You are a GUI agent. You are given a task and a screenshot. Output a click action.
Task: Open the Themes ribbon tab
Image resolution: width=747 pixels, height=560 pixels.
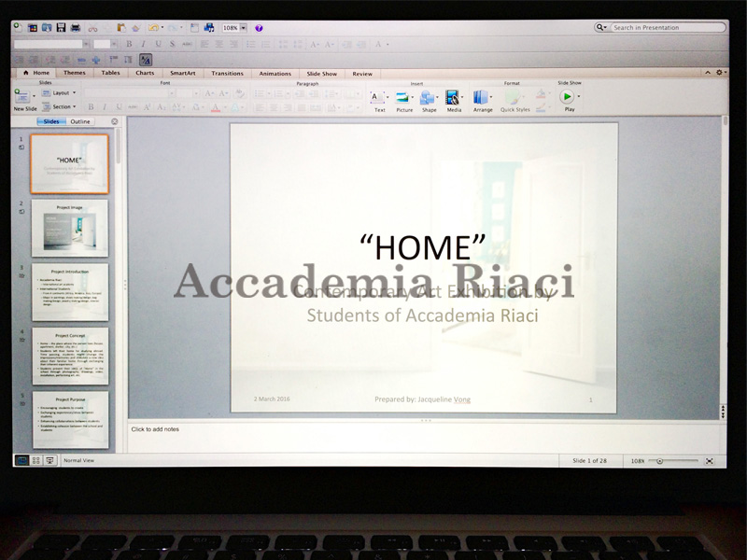(75, 73)
